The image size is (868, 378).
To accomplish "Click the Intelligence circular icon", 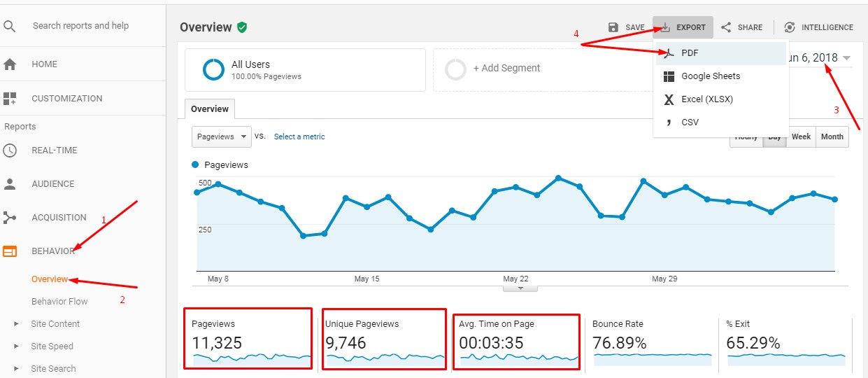I will pyautogui.click(x=790, y=27).
